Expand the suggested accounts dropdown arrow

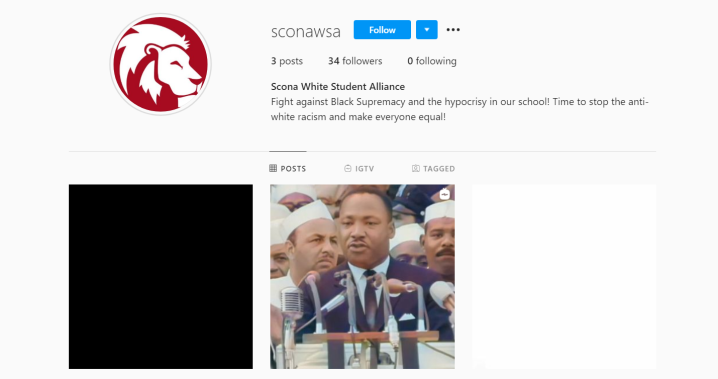point(426,30)
